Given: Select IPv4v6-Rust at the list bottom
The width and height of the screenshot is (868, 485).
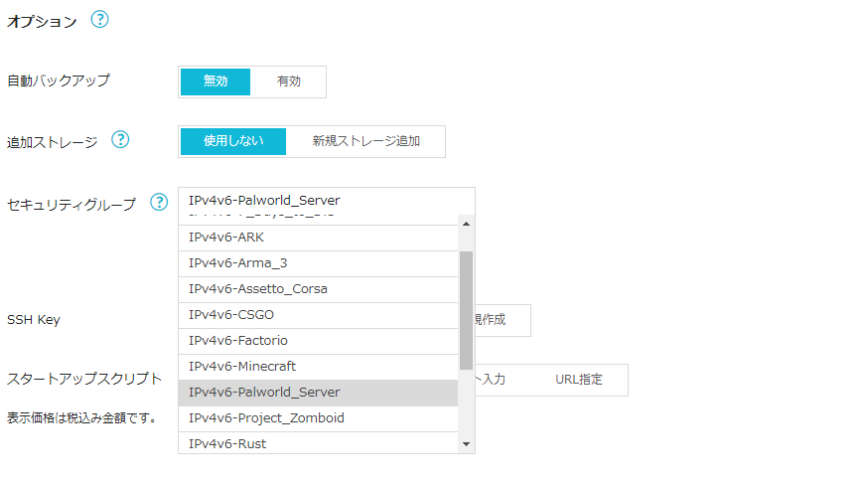Looking at the screenshot, I should pos(318,443).
